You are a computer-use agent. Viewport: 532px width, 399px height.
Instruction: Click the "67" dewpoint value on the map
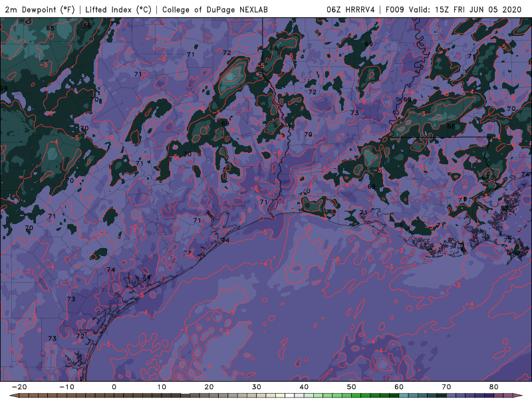485,178
